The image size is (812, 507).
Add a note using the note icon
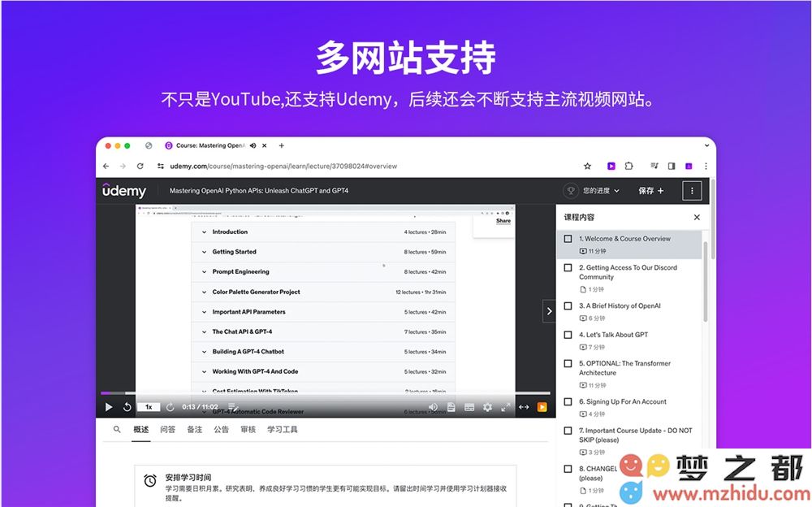(233, 407)
